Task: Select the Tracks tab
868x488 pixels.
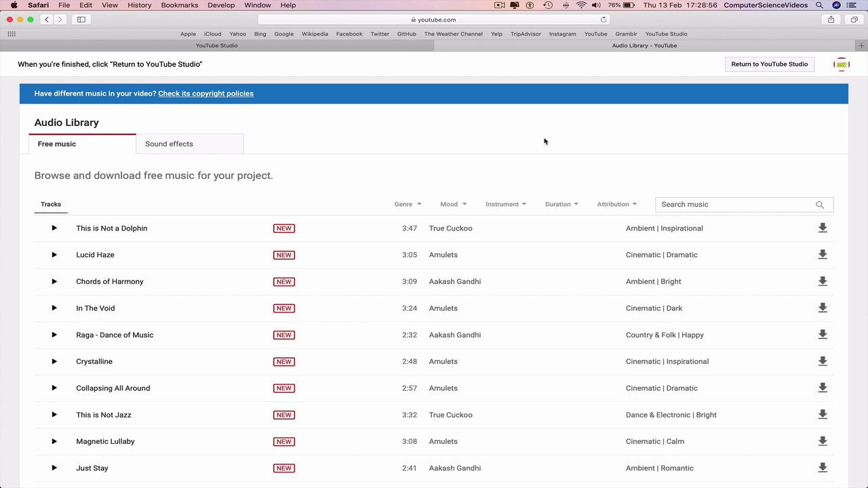Action: [x=51, y=204]
